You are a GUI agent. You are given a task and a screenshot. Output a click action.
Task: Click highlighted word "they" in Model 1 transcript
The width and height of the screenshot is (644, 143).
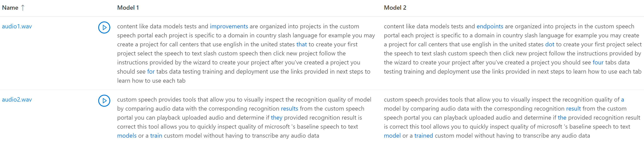pos(276,117)
